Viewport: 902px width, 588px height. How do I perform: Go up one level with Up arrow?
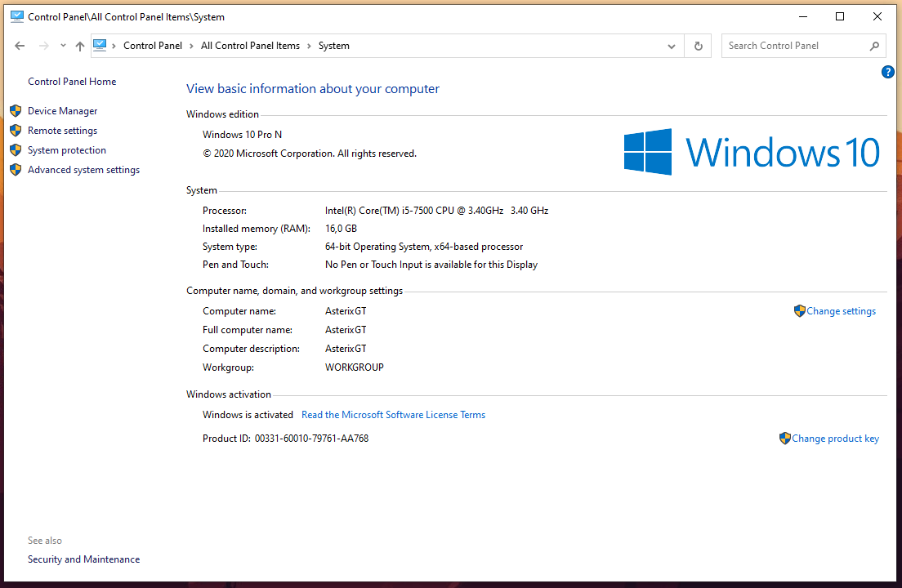pos(80,46)
